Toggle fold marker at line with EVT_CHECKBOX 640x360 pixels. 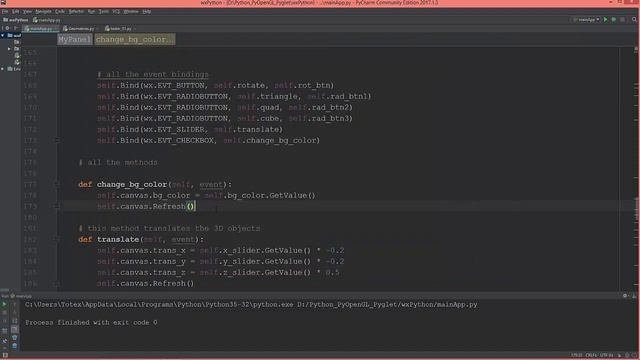point(57,140)
